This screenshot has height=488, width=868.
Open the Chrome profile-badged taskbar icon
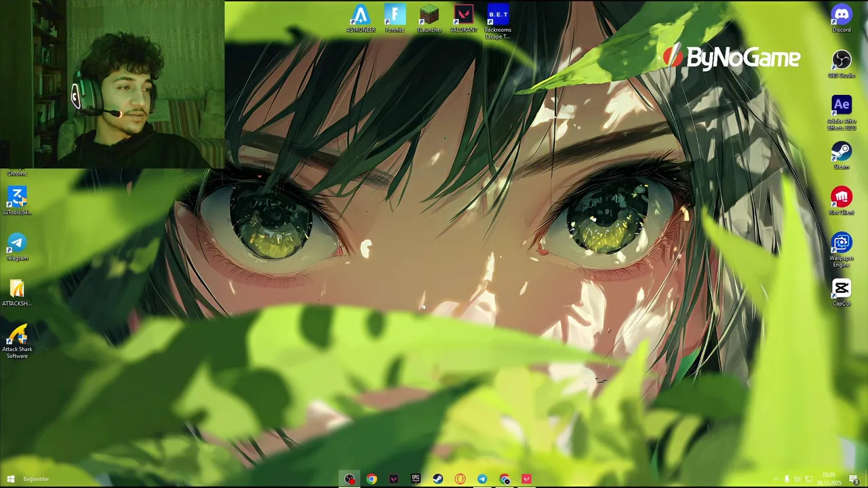pyautogui.click(x=505, y=479)
